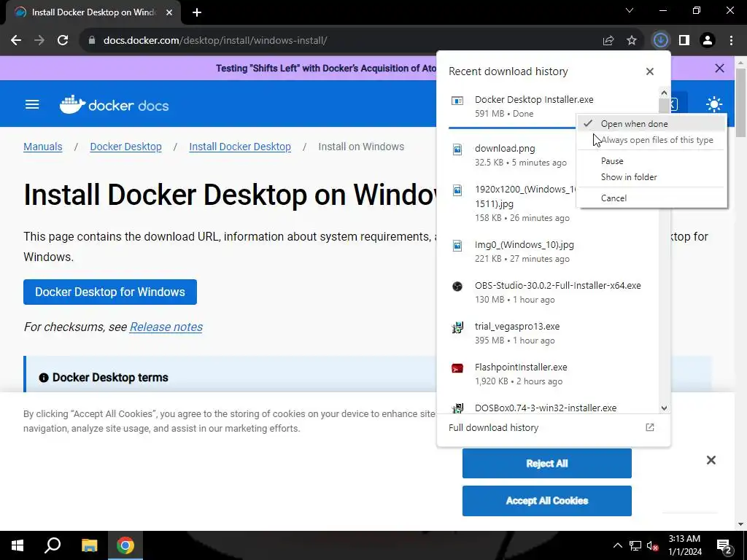747x560 pixels.
Task: Open the Chrome three-dot menu
Action: 731,41
